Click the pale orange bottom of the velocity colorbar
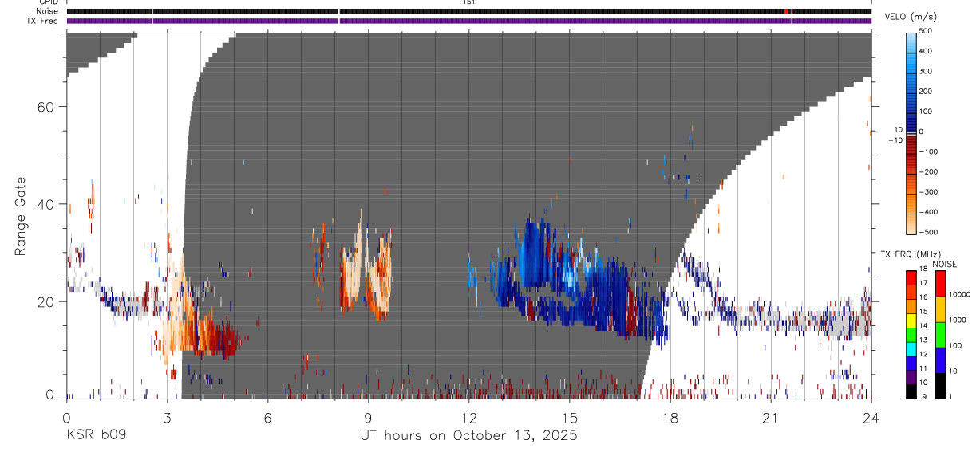Screen dimensions: 980x452 click(911, 223)
